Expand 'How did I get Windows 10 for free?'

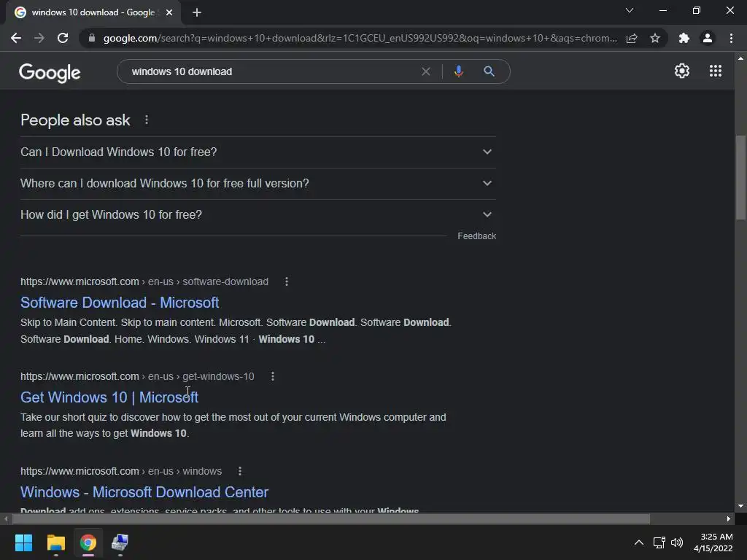[x=258, y=215]
